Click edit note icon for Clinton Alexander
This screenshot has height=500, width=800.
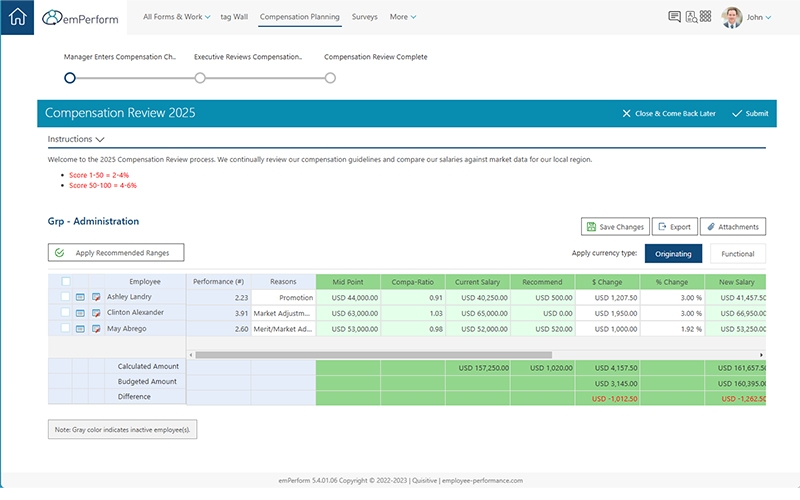tap(96, 312)
